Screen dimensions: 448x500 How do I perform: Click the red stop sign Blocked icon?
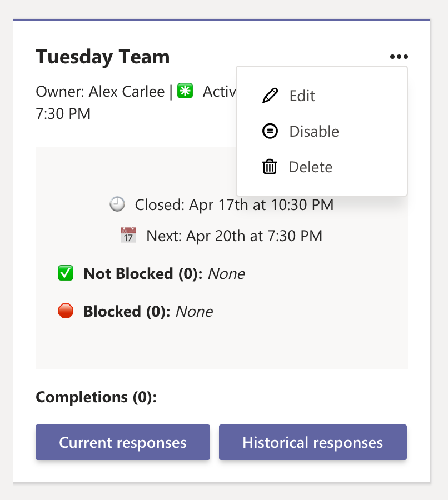[x=66, y=311]
